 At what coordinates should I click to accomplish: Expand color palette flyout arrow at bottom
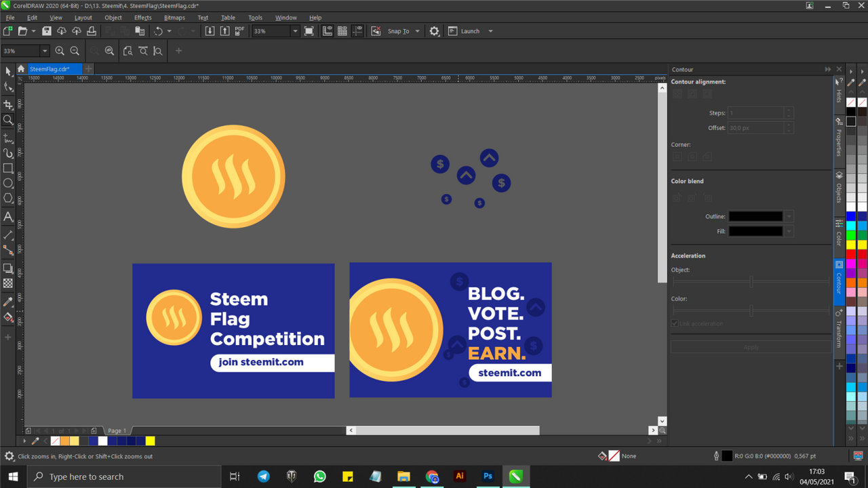point(25,441)
